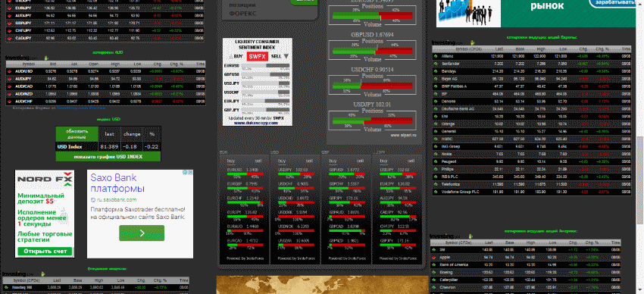
Task: Click the AUD/USD symbol name
Action: click(x=23, y=71)
